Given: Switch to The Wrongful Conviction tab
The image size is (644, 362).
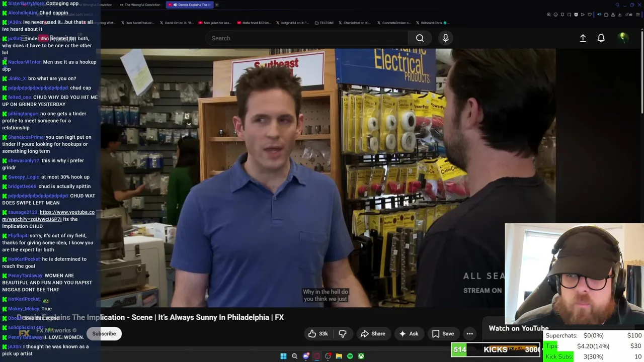Looking at the screenshot, I should coord(140,5).
